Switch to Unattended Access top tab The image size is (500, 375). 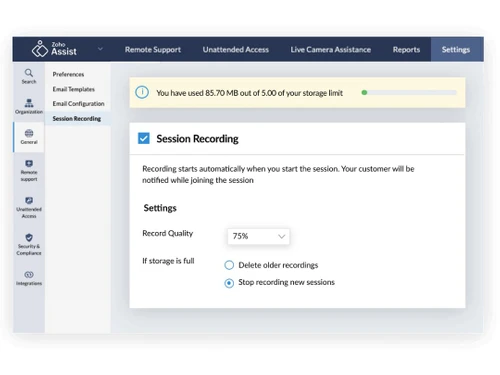(x=236, y=49)
